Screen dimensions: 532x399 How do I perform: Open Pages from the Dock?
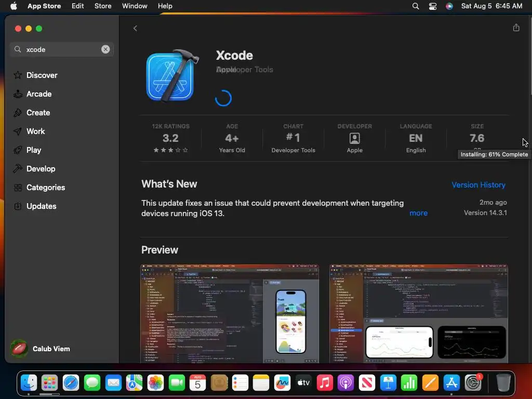pyautogui.click(x=430, y=383)
